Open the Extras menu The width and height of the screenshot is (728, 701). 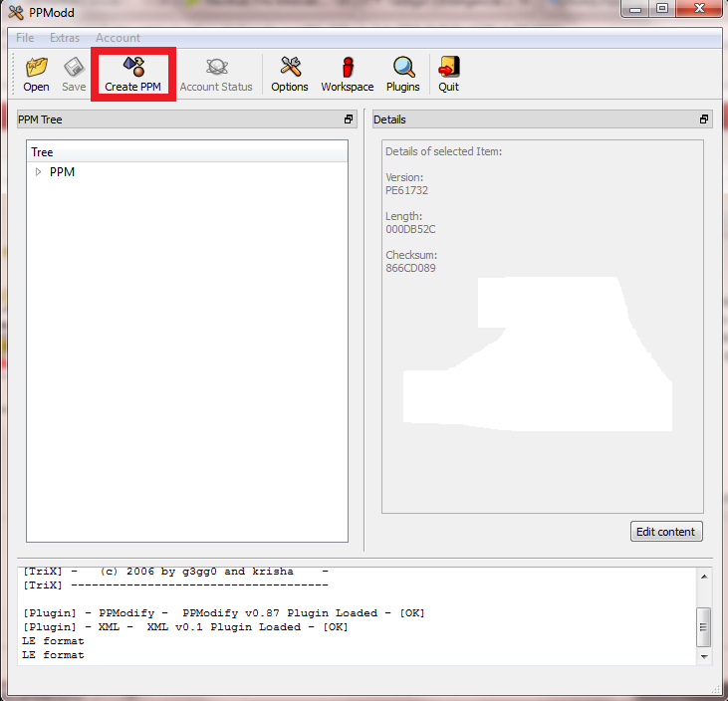(x=65, y=38)
